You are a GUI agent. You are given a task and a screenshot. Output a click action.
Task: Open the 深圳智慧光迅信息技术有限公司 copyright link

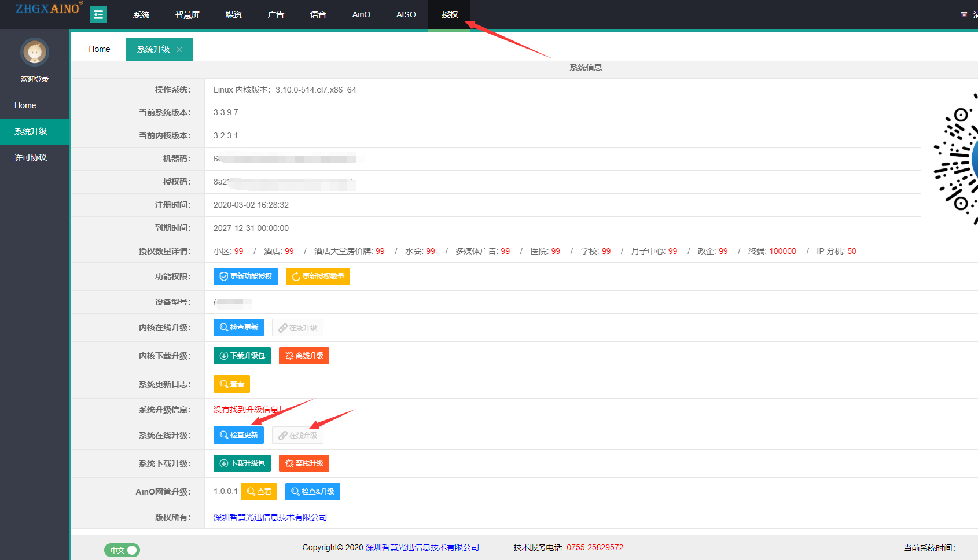pyautogui.click(x=270, y=517)
